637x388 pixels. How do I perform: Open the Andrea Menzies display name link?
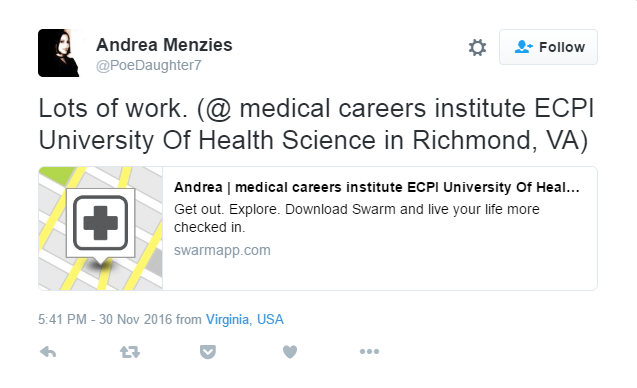164,45
